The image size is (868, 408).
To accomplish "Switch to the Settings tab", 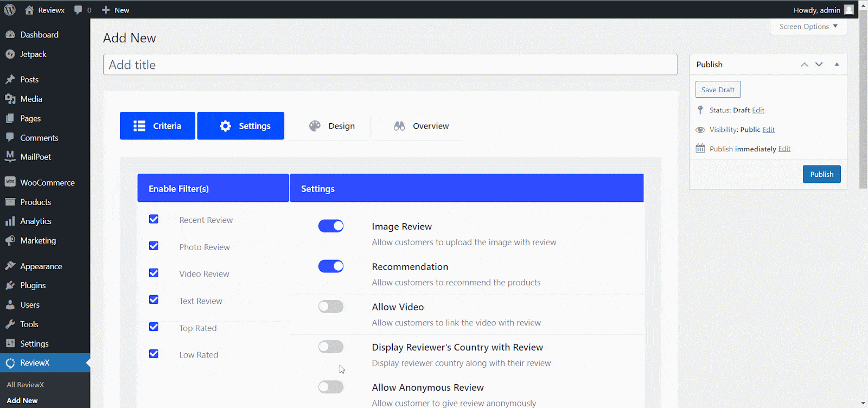I will [x=241, y=126].
